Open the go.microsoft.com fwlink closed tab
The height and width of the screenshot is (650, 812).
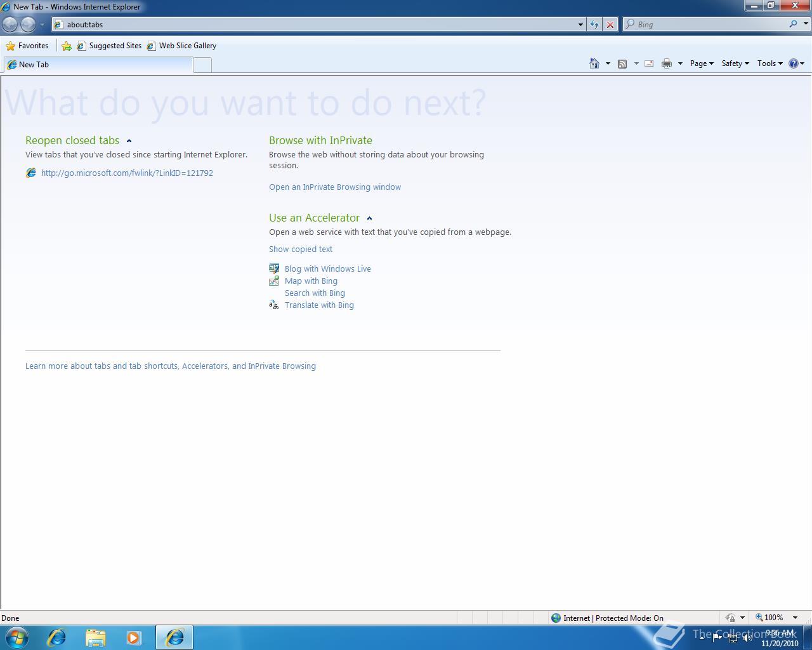(127, 173)
